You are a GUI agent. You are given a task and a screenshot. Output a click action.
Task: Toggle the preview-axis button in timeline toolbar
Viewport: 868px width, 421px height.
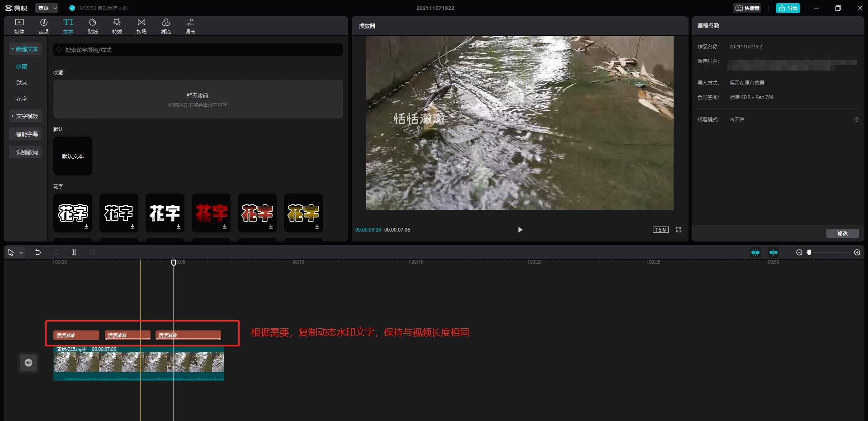tap(774, 252)
